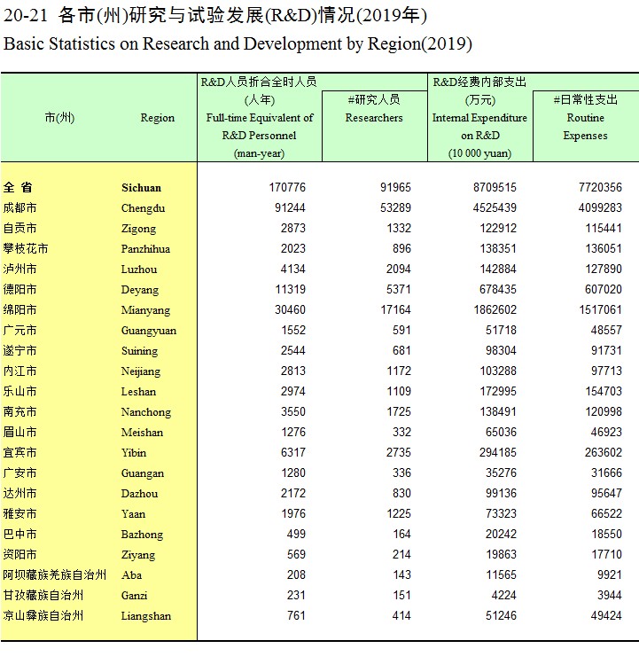Select Sichuan's expenditure value 8709515

(x=495, y=188)
